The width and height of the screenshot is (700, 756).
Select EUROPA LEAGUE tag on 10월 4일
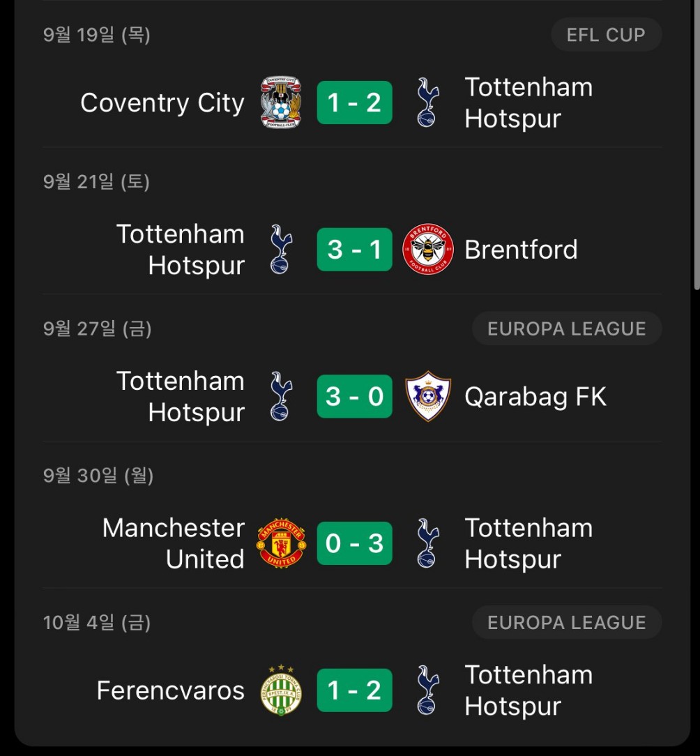[x=566, y=623]
